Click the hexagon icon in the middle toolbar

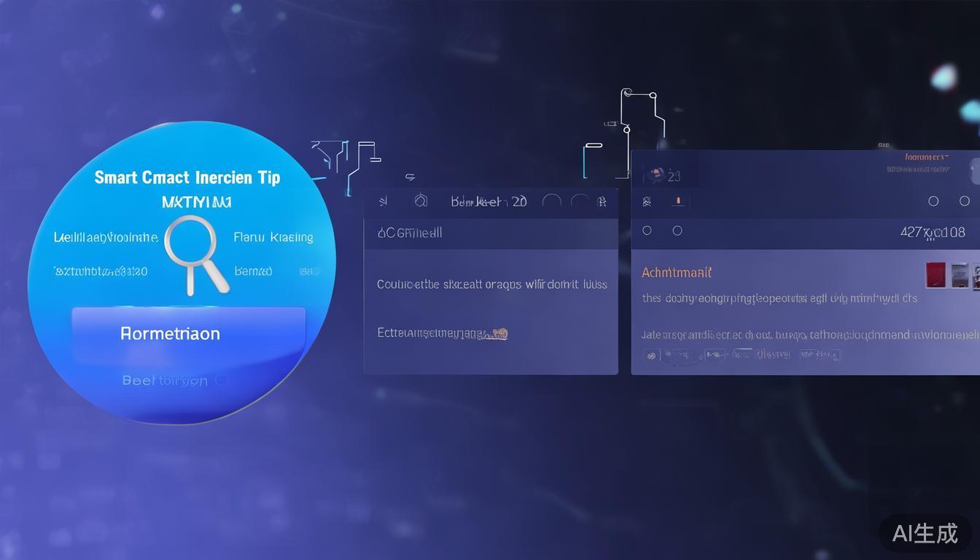pos(421,201)
